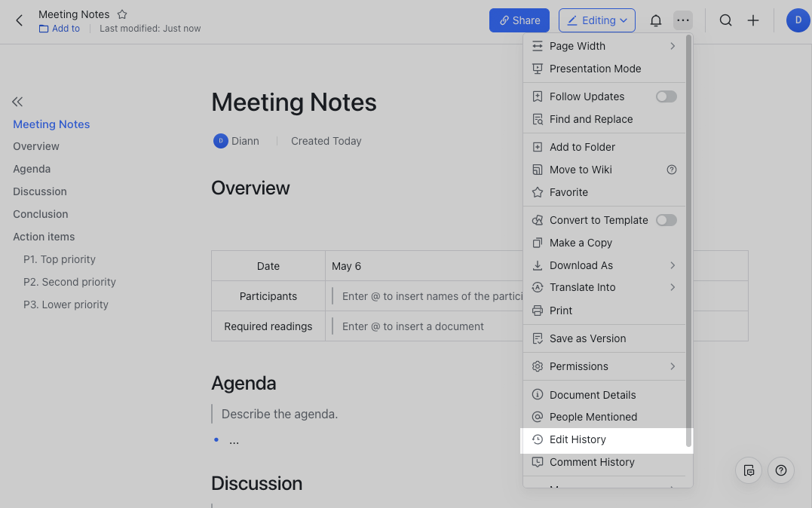The height and width of the screenshot is (508, 812).
Task: Open search with the magnifier icon
Action: 725,20
